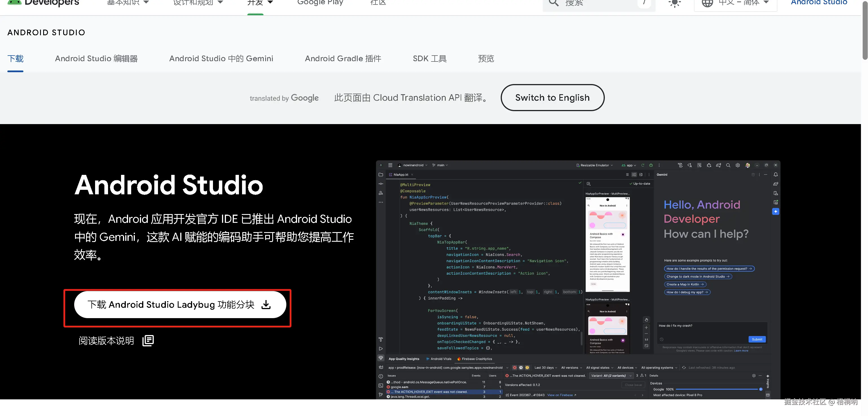Image resolution: width=868 pixels, height=416 pixels.
Task: Click the blue Gemini star sidebar icon
Action: (x=776, y=212)
